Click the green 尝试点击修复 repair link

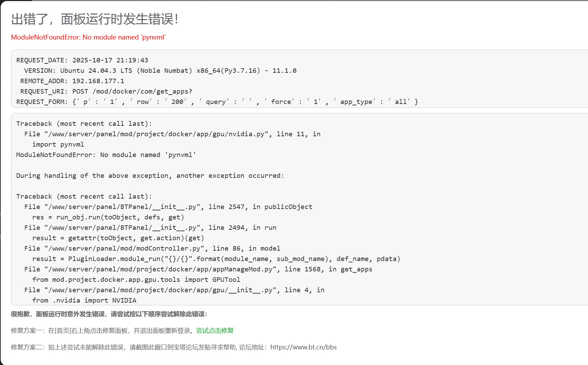click(x=215, y=331)
